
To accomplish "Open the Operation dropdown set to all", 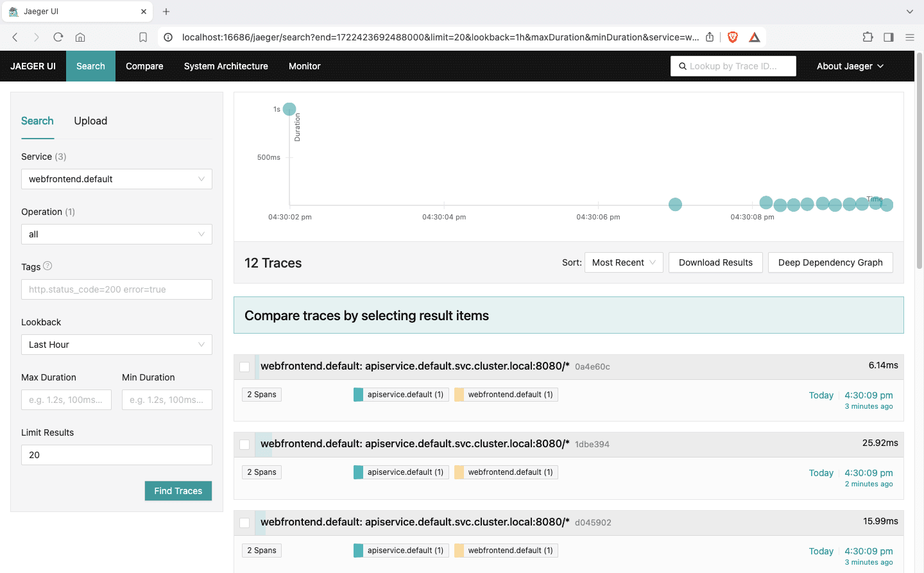I will pos(117,234).
